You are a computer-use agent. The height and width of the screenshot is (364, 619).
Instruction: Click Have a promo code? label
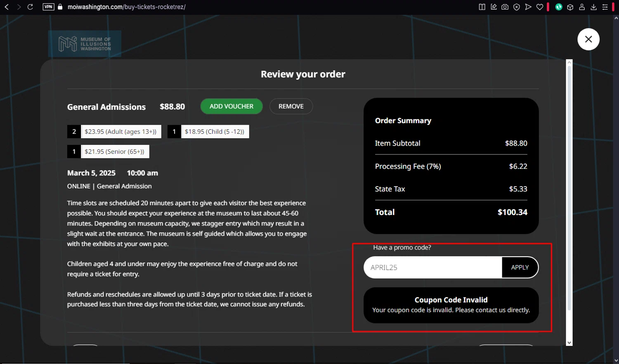pos(402,248)
